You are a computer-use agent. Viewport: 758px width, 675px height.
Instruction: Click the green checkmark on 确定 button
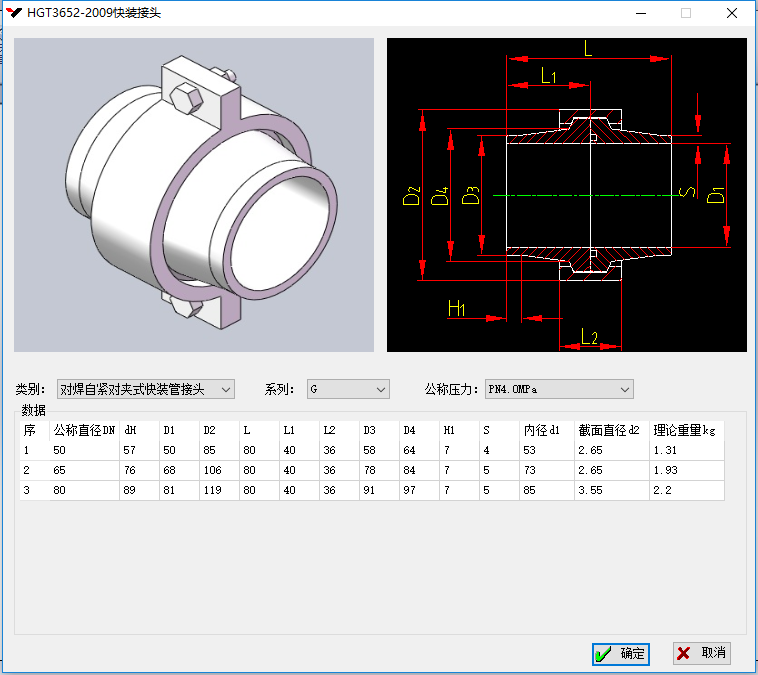coord(603,654)
